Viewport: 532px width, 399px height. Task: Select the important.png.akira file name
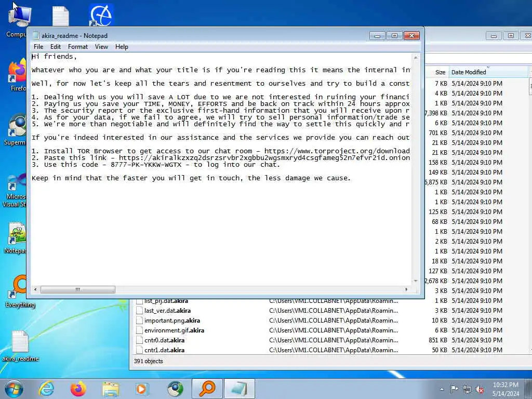(172, 320)
